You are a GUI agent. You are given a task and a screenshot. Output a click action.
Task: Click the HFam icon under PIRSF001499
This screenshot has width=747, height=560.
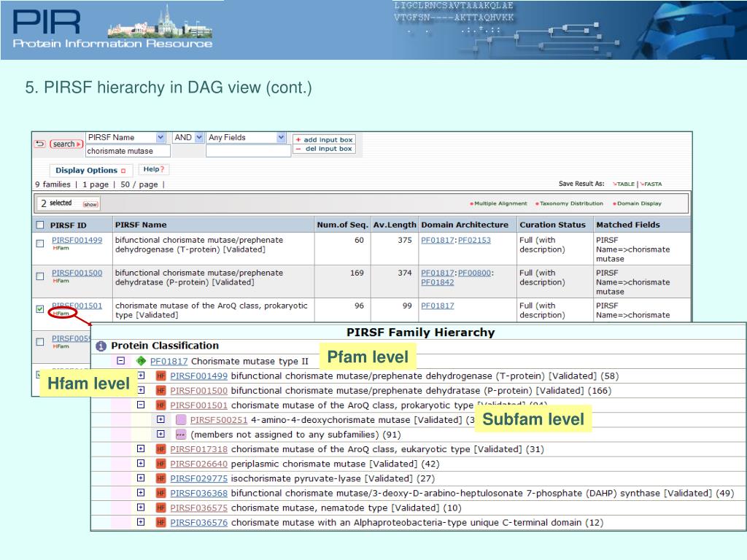61,248
